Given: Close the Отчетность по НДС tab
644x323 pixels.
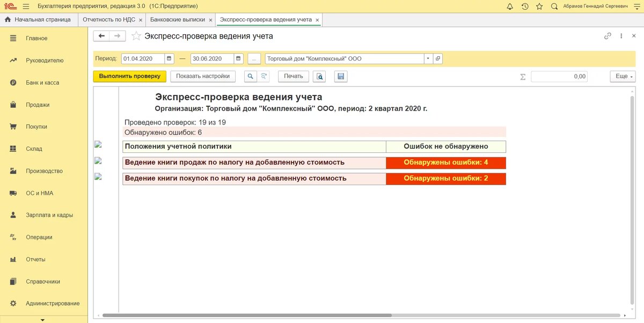Looking at the screenshot, I should [x=141, y=20].
